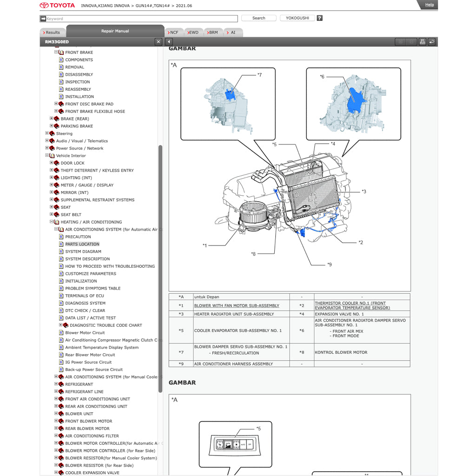Toggle open the SEAT BELT tree node

[51, 214]
